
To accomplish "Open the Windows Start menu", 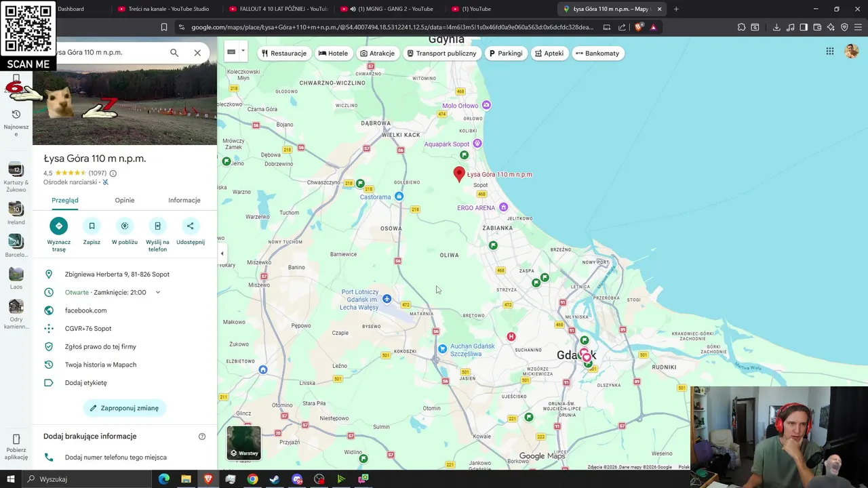I will (x=10, y=479).
